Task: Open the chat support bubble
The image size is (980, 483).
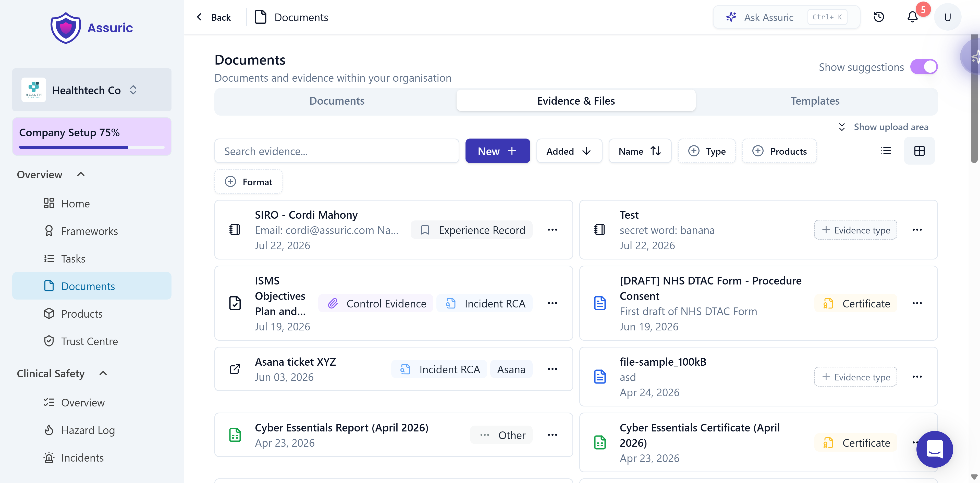Action: pos(934,449)
